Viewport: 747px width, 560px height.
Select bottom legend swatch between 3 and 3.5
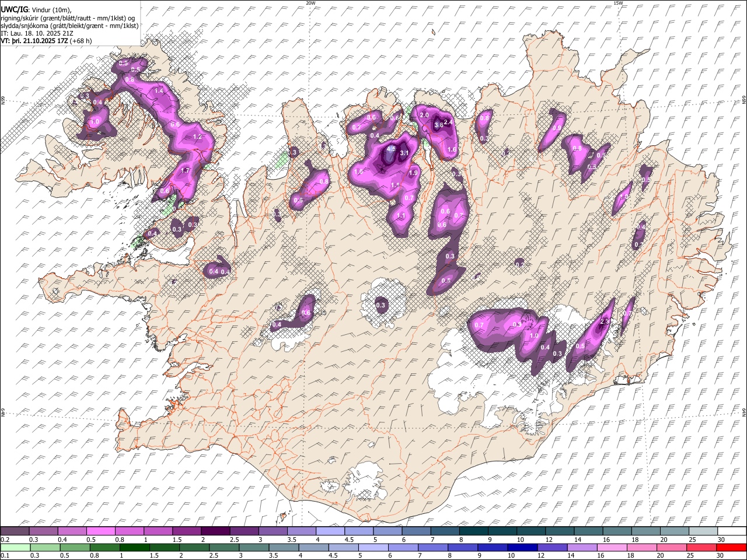pos(255,547)
